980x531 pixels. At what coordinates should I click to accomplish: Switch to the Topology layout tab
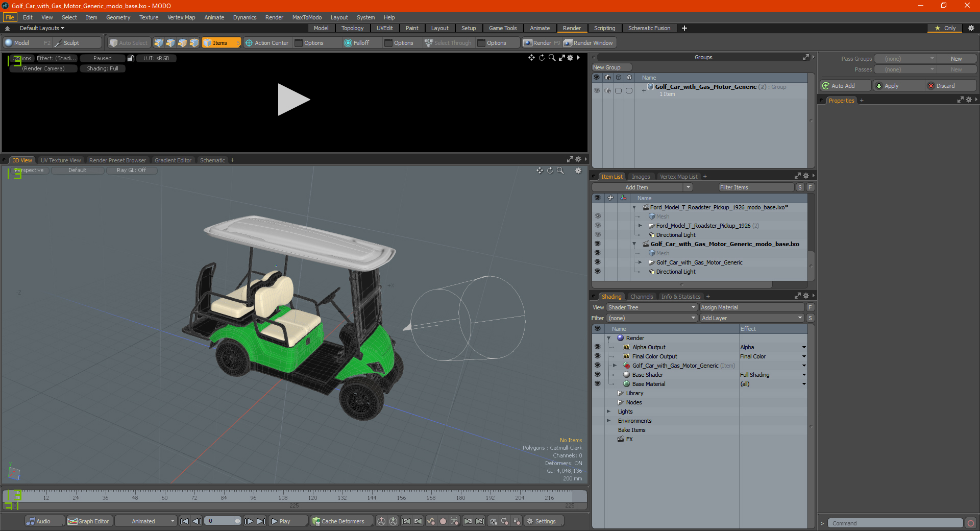[352, 28]
